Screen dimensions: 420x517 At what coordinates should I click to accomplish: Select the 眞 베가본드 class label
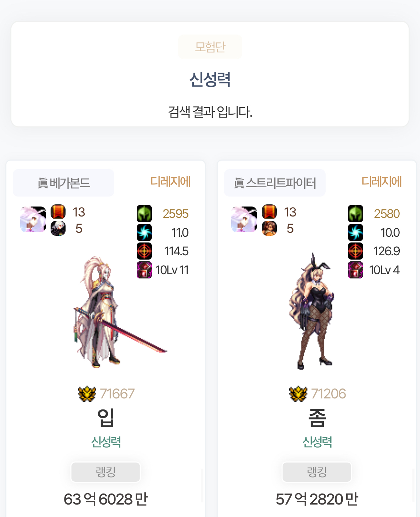point(64,183)
